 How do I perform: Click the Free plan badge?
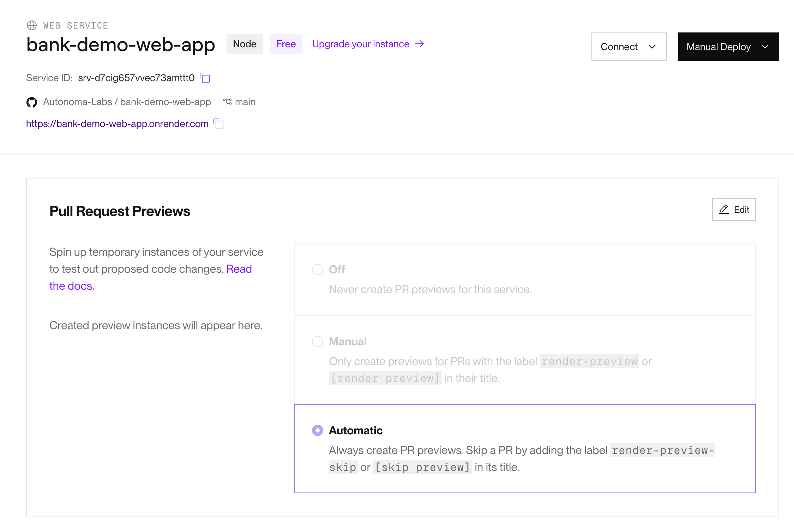(286, 44)
